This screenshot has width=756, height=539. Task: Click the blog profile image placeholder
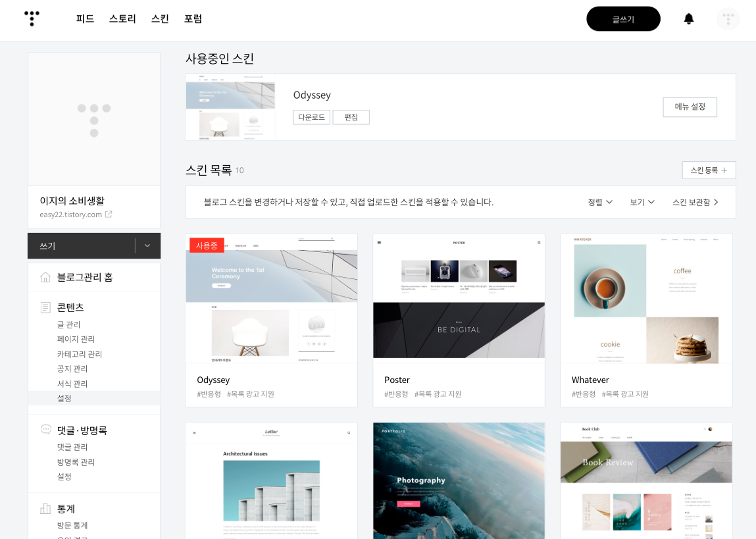[x=94, y=119]
